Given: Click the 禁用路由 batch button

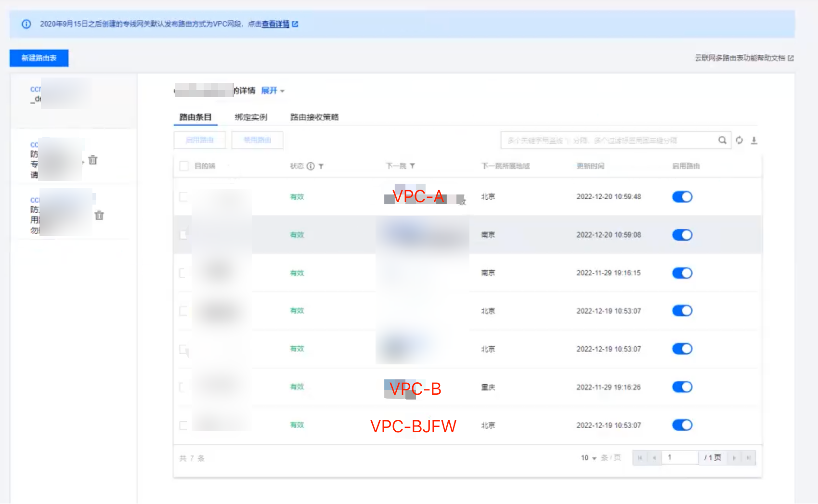Looking at the screenshot, I should pos(257,140).
